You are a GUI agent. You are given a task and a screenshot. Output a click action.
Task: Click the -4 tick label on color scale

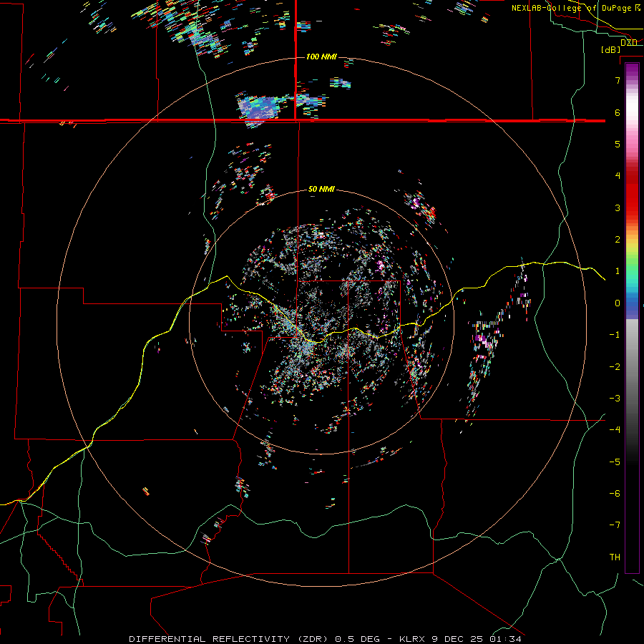pos(615,430)
